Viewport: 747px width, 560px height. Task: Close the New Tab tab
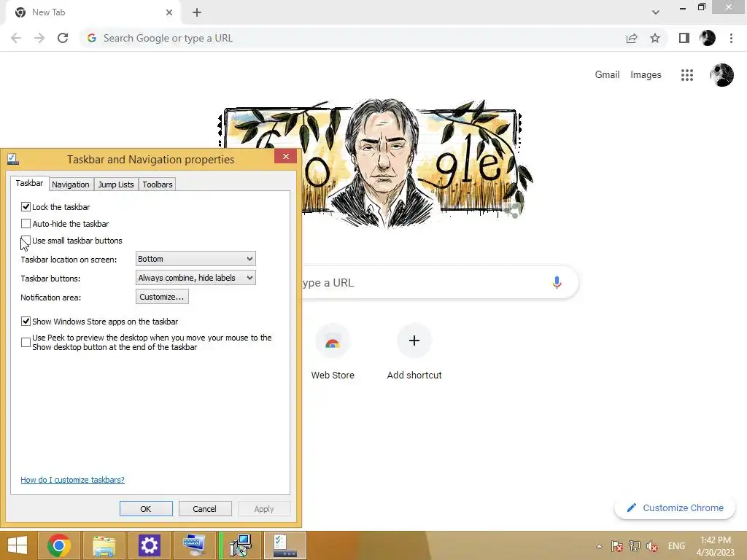169,12
